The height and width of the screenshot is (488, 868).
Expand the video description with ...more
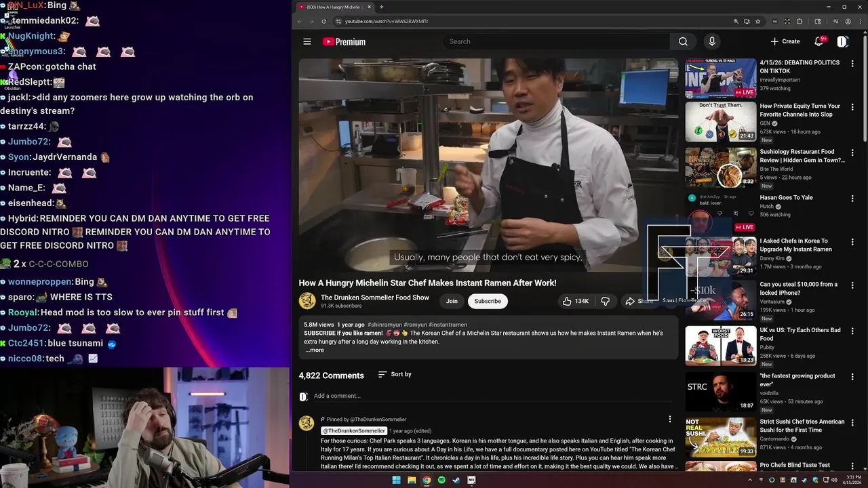[x=314, y=350]
